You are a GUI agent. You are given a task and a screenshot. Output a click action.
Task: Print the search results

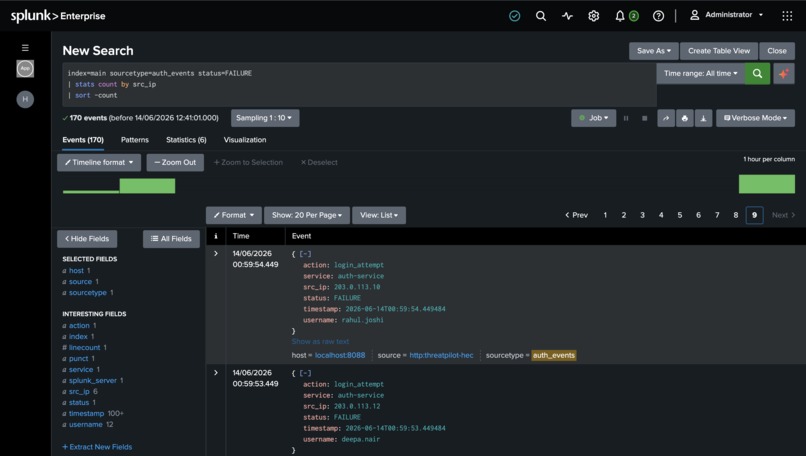685,118
